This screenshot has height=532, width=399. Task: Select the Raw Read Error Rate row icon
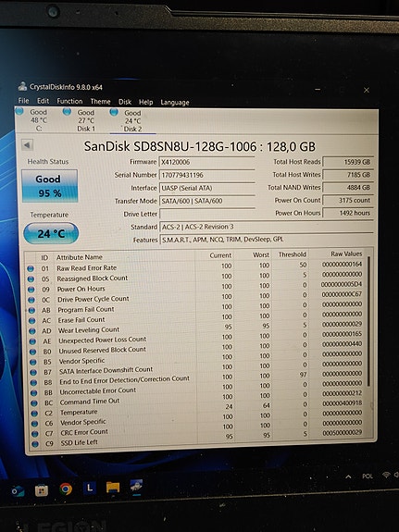pos(31,268)
